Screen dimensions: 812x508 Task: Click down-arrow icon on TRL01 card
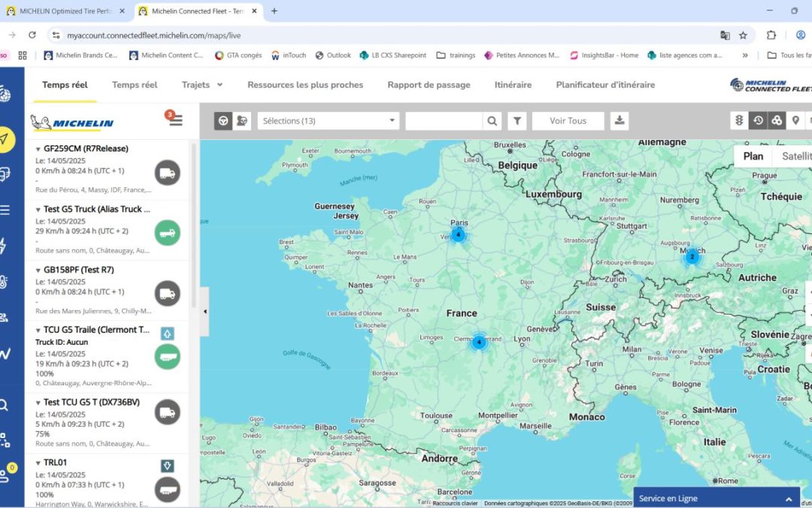[x=167, y=466]
